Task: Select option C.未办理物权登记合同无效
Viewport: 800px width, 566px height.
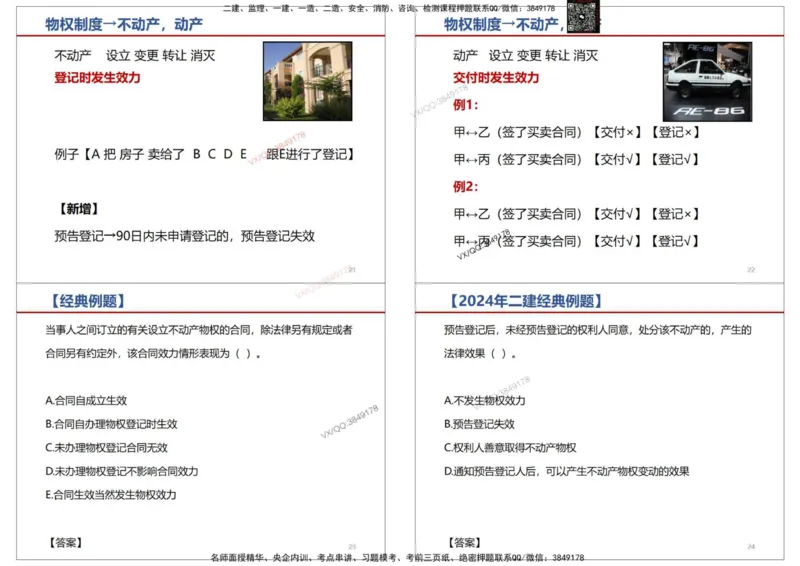Action: pos(106,448)
